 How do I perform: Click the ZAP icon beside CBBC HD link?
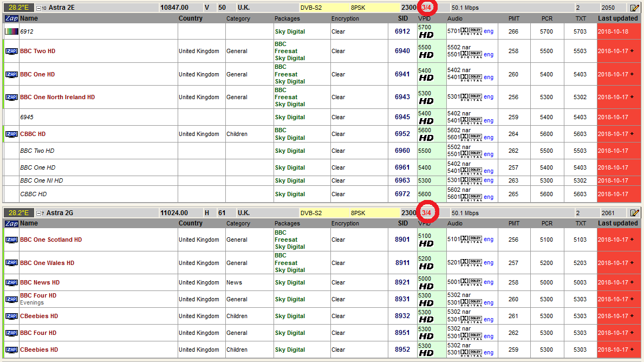[x=11, y=134]
